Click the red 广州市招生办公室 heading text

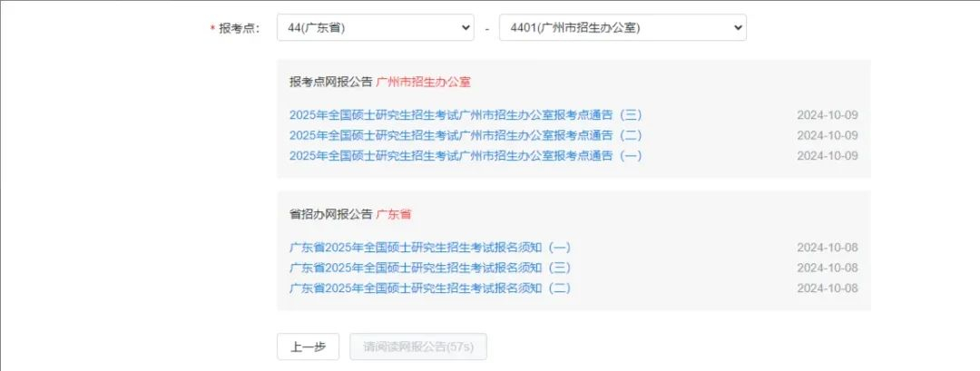[424, 82]
